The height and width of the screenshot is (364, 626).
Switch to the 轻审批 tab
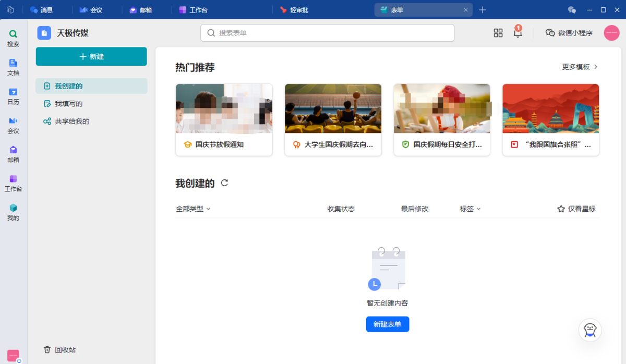click(x=294, y=10)
